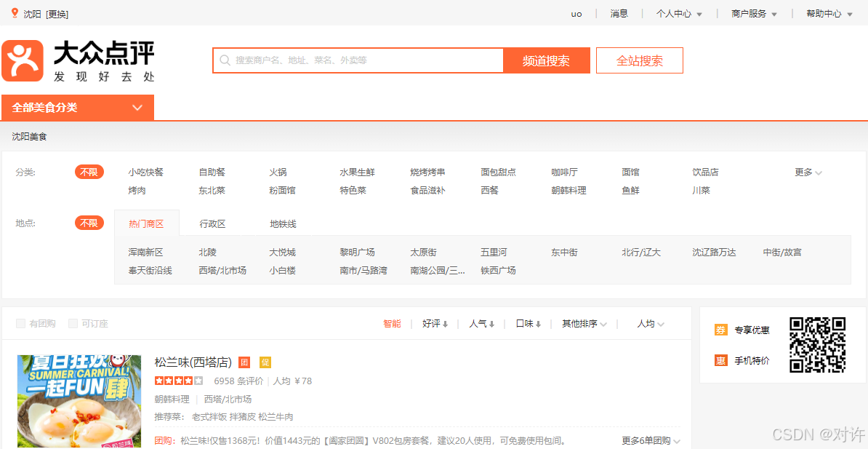Expand 更多6单团购 deals
868x449 pixels.
pyautogui.click(x=651, y=441)
